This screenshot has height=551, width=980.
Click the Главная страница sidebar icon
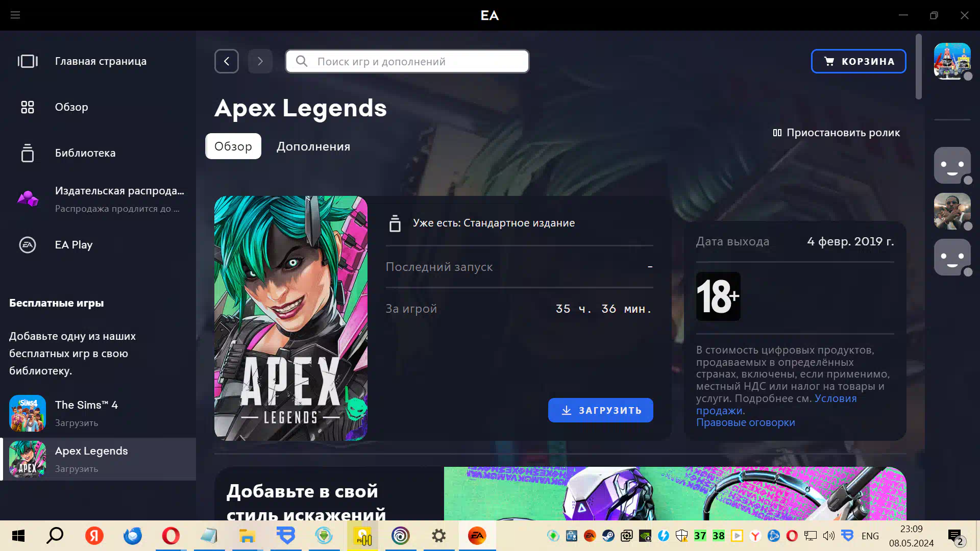28,61
